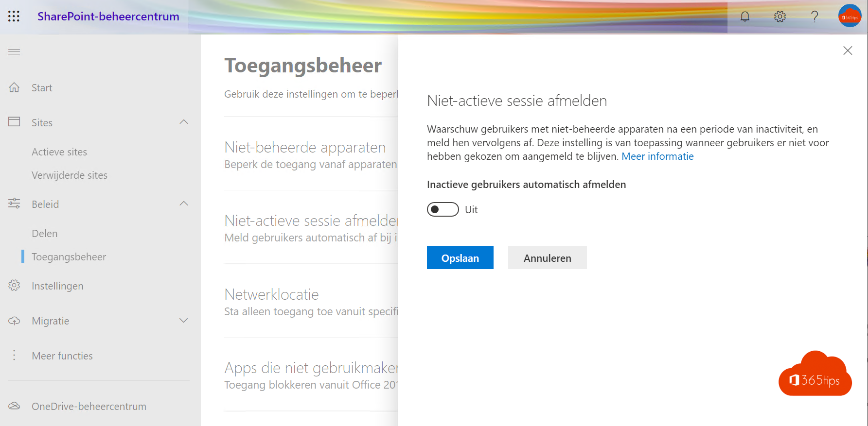This screenshot has height=426, width=868.
Task: Toggle Inactieve gebruikers automatisch afmelden switch
Action: click(x=443, y=209)
